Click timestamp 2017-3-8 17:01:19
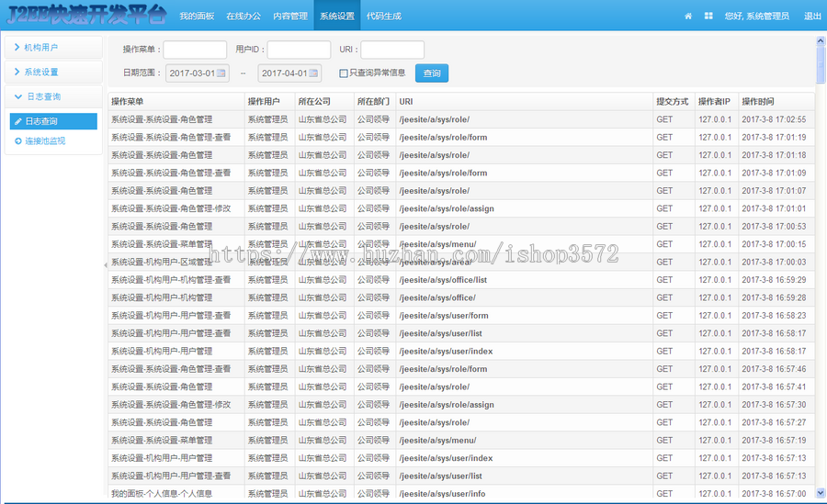The width and height of the screenshot is (827, 504). 774,138
